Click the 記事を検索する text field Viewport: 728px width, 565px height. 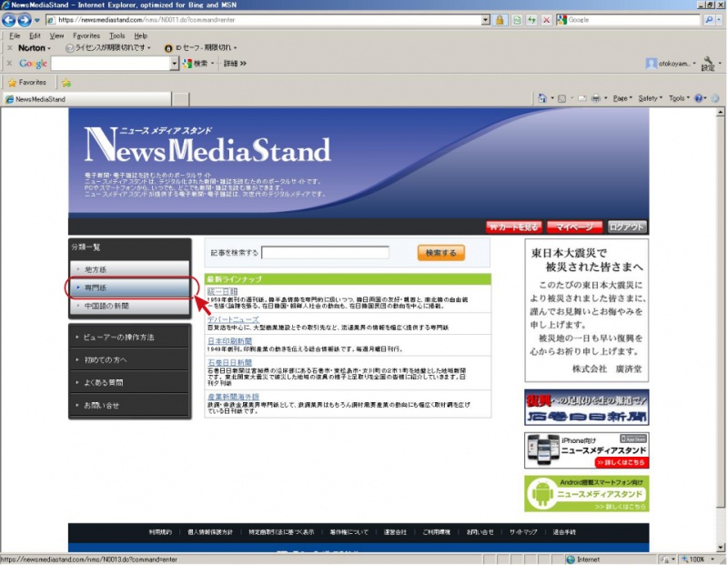click(326, 253)
